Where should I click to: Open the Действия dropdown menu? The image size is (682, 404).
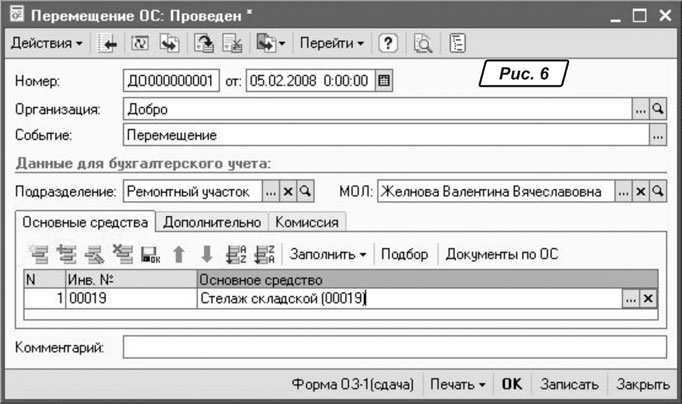pyautogui.click(x=46, y=44)
